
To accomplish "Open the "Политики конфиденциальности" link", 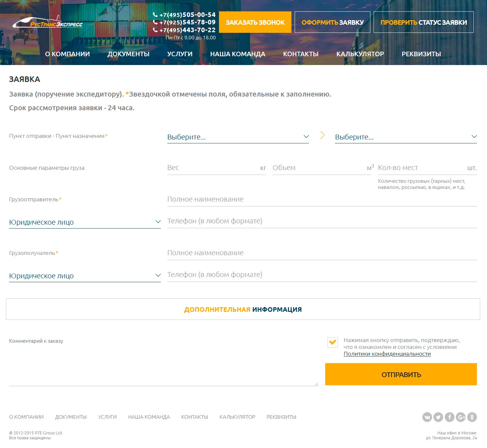I will pos(387,354).
